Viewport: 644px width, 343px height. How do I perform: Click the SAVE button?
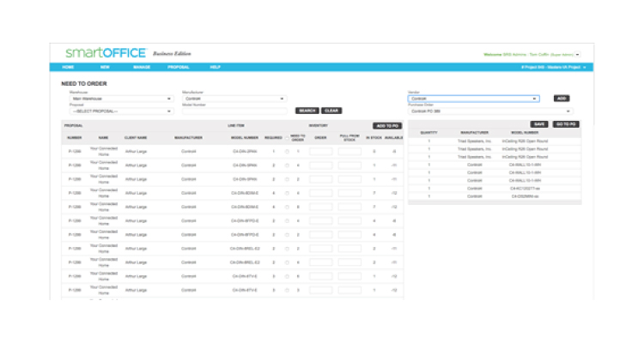(x=539, y=124)
